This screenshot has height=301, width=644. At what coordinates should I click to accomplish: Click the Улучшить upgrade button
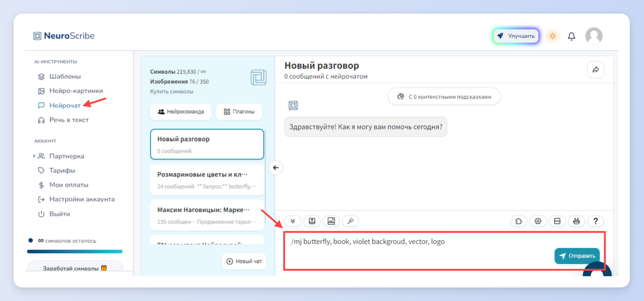point(516,36)
